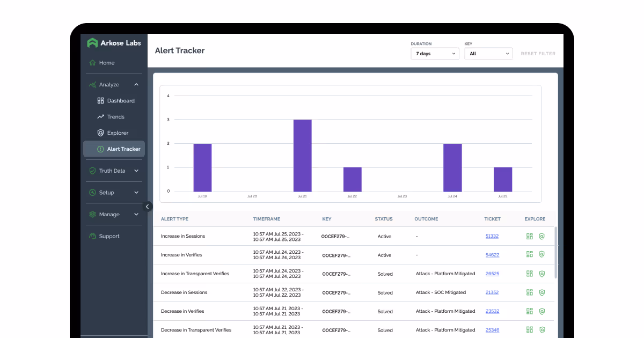This screenshot has height=338, width=644.
Task: Click the Reset Filter button
Action: (x=538, y=54)
